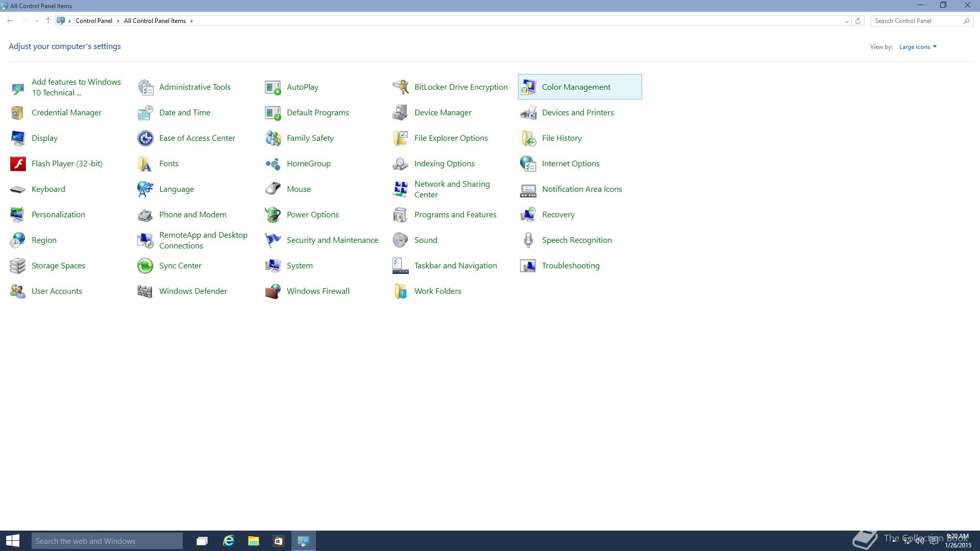This screenshot has height=551, width=980.
Task: Click the Date and Time calendar icon
Action: click(145, 113)
